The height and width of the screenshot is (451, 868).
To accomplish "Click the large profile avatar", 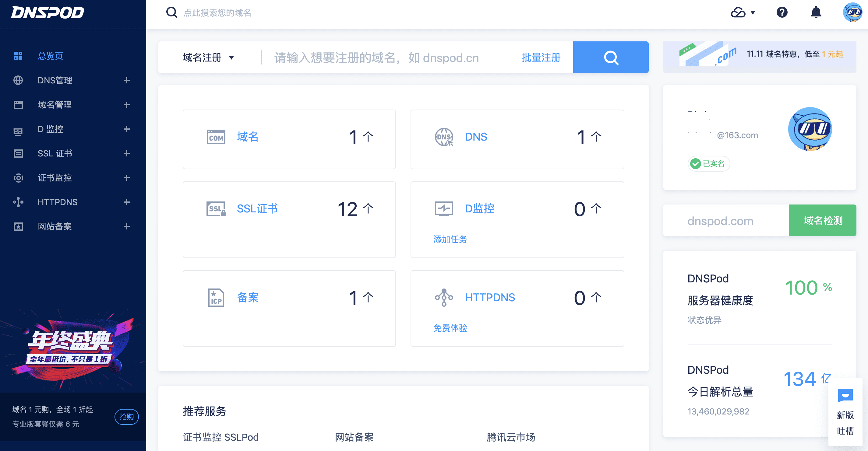I will pyautogui.click(x=810, y=129).
